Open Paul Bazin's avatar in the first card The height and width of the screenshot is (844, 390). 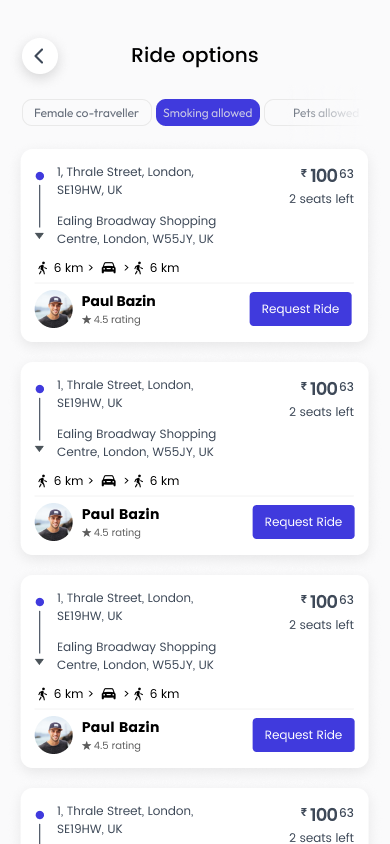point(54,309)
